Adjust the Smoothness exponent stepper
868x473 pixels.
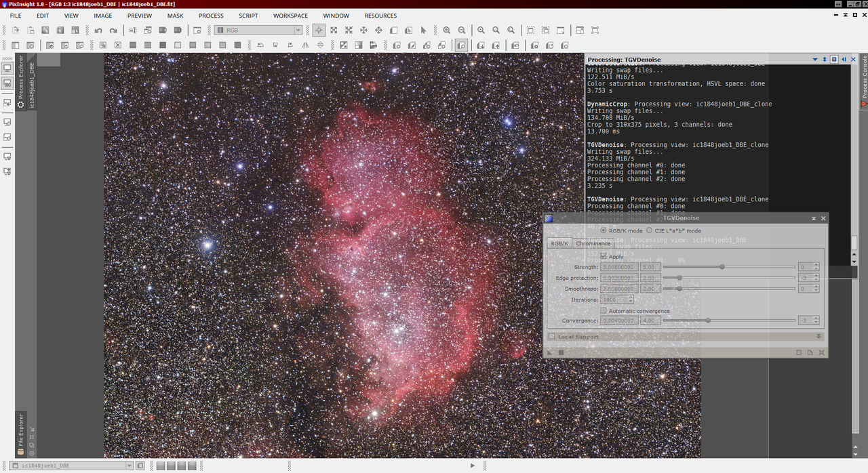pos(816,289)
